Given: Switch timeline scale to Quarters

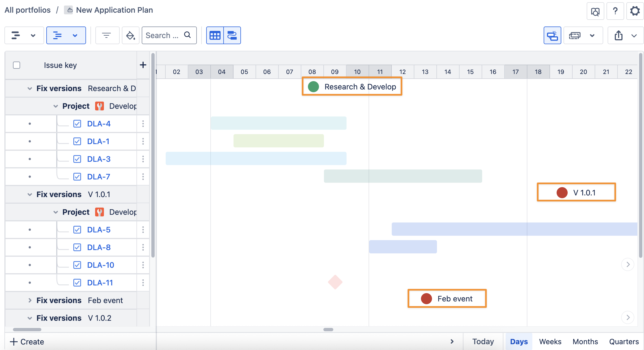Looking at the screenshot, I should pos(624,342).
